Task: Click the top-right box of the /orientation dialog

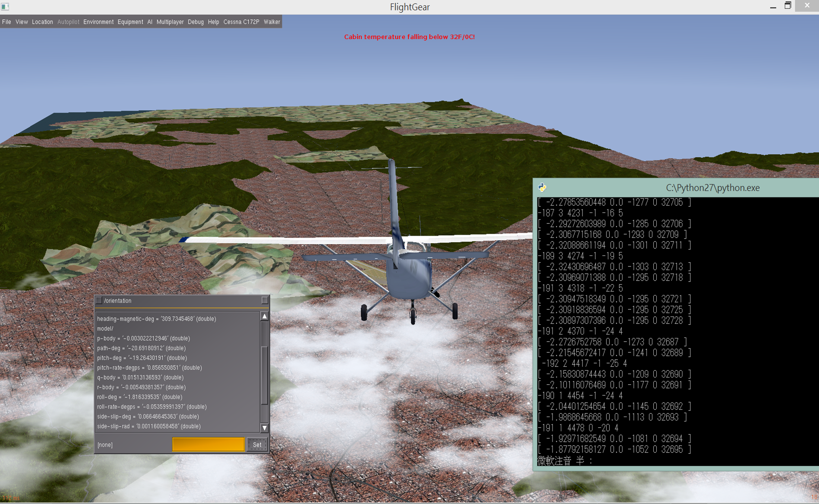Action: click(x=265, y=300)
